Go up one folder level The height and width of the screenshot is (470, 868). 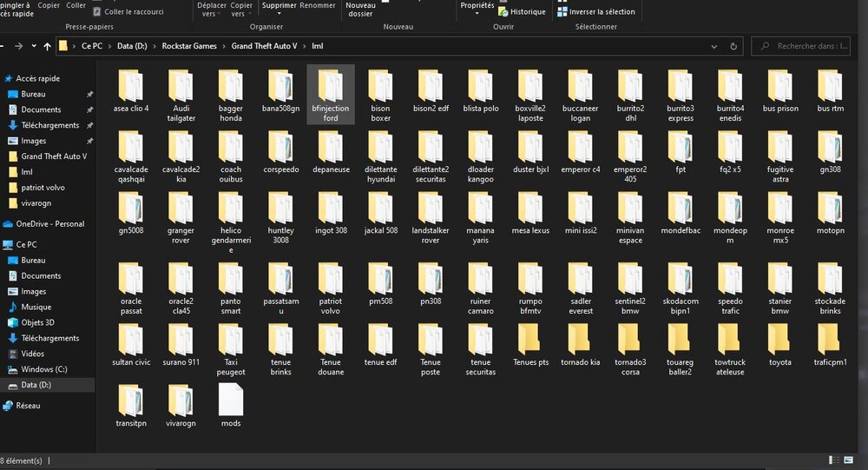pos(47,46)
